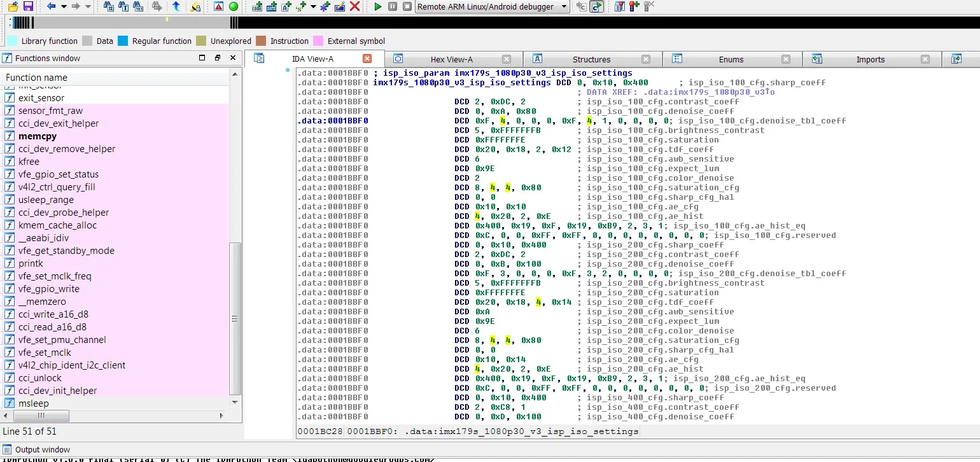Click the delete breakpoint gray-X icon
This screenshot has height=462, width=980.
[x=649, y=6]
